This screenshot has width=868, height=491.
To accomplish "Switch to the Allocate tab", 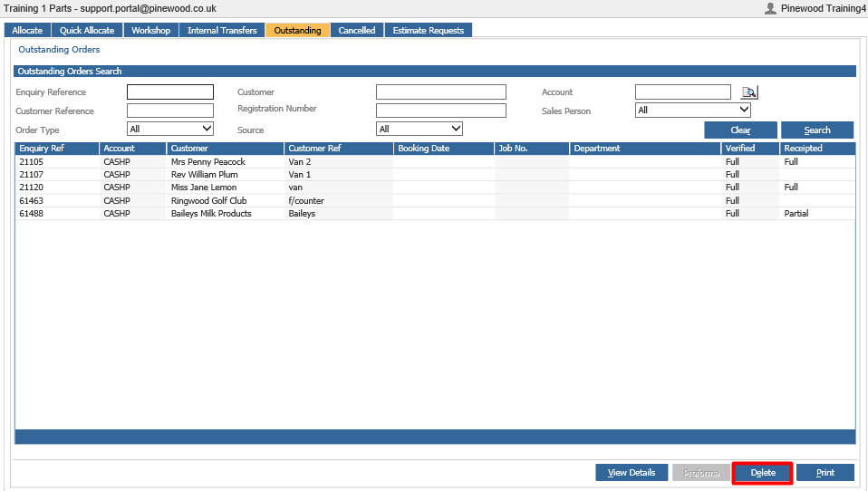I will 27,31.
